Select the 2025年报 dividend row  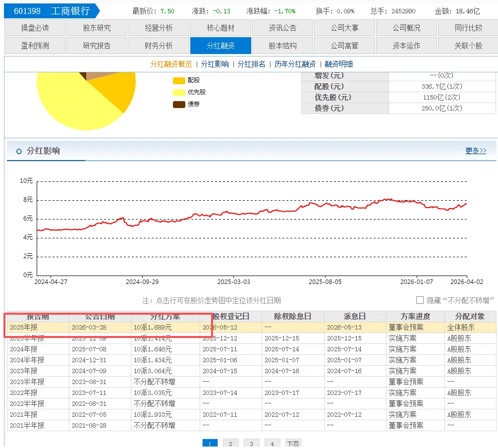pos(252,327)
